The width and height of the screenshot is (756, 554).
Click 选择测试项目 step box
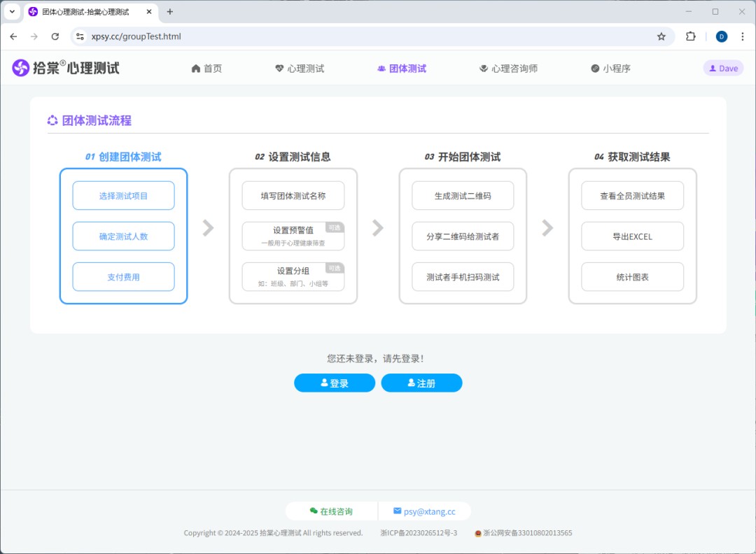pyautogui.click(x=123, y=196)
